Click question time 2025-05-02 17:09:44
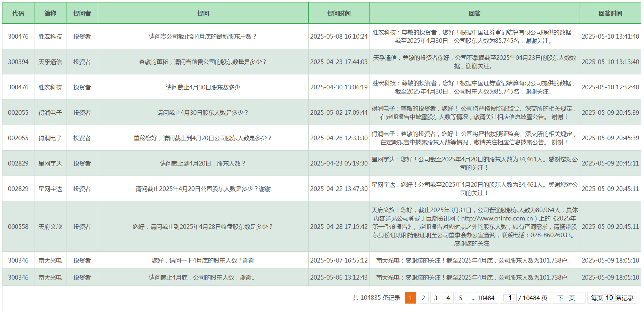644x314 pixels. click(x=339, y=113)
